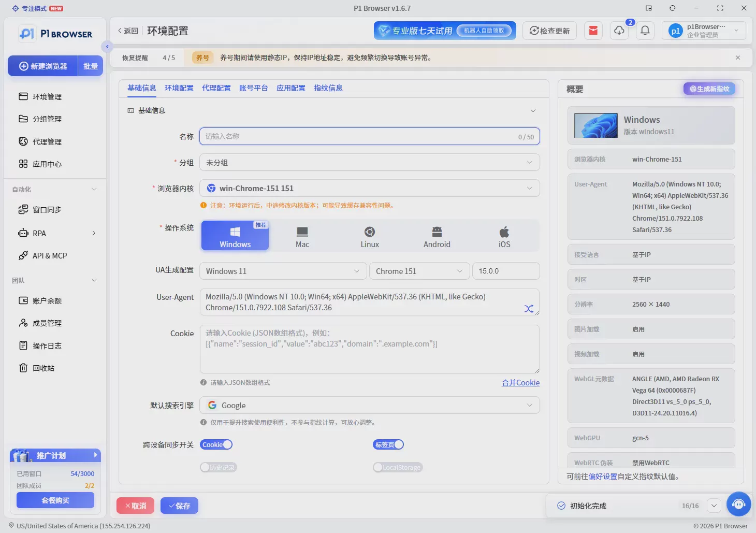
Task: Collapse the 自动化 sidebar group
Action: [94, 189]
